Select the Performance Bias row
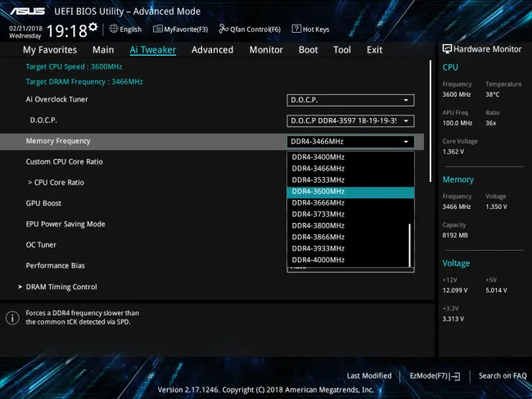 click(x=56, y=265)
